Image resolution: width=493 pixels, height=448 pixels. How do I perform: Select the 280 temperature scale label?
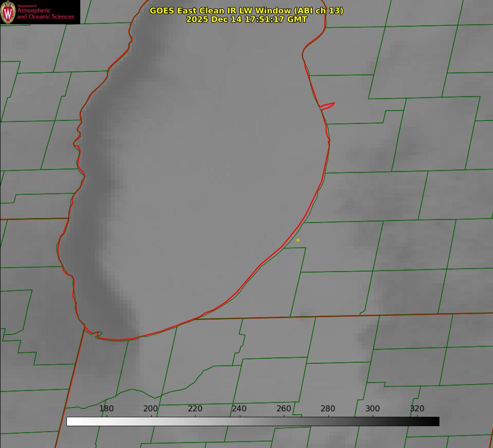pos(328,409)
